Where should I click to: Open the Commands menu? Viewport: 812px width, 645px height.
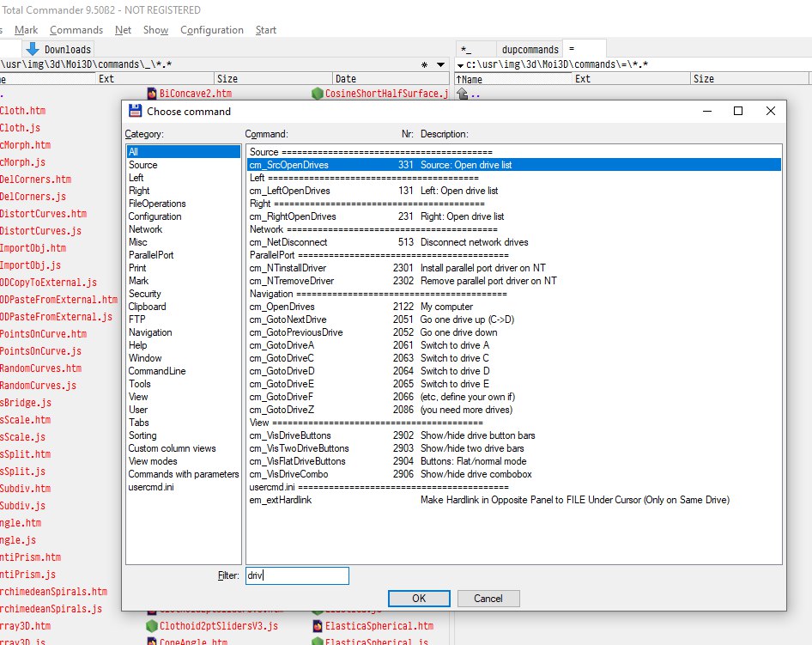pyautogui.click(x=76, y=30)
